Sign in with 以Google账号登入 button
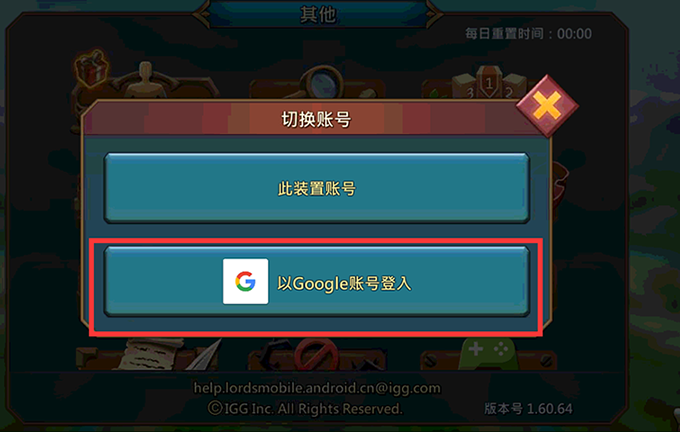Screen dimensions: 680x432 [x=317, y=281]
